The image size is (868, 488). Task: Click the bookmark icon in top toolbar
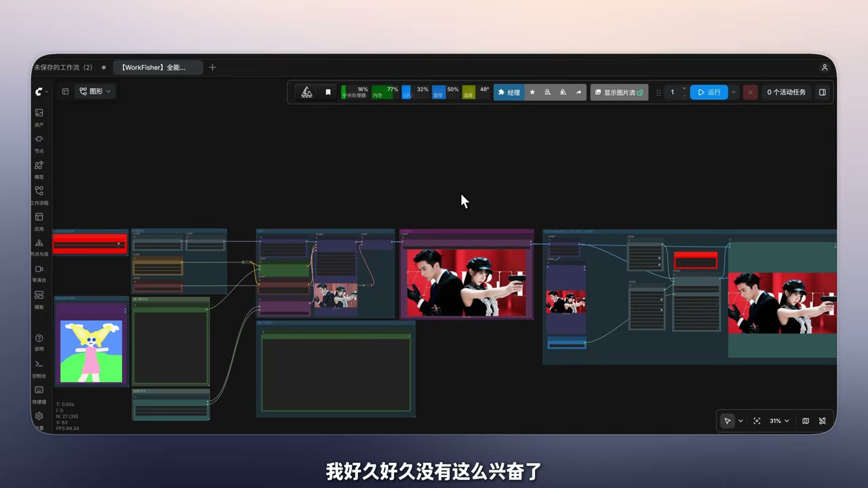coord(328,92)
